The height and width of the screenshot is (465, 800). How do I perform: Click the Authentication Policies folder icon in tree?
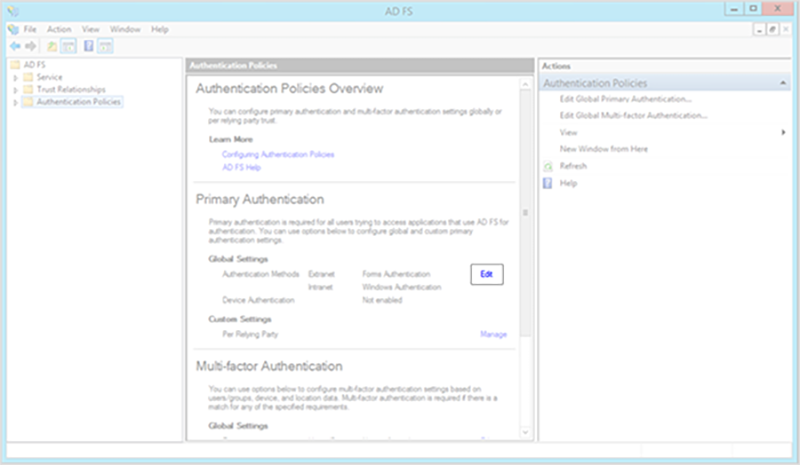[29, 102]
